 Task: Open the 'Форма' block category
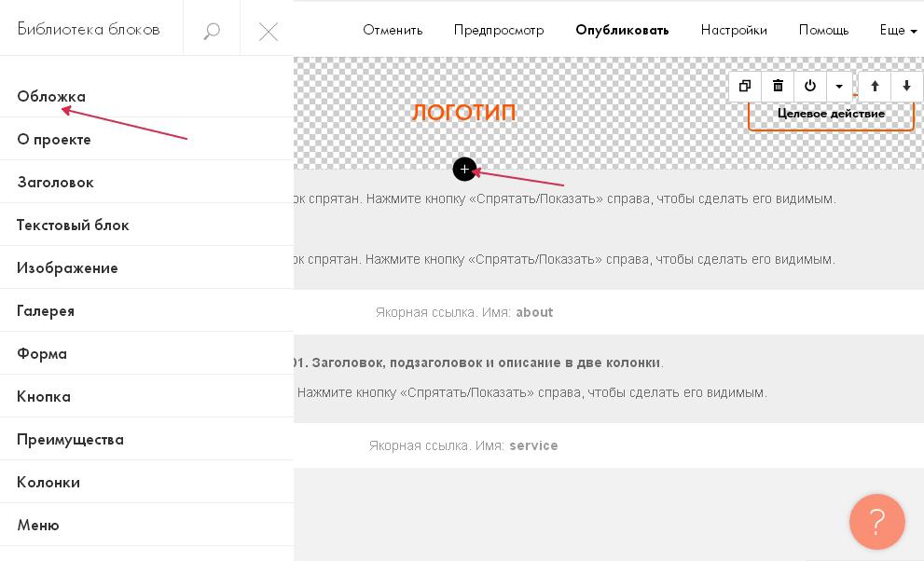[42, 354]
